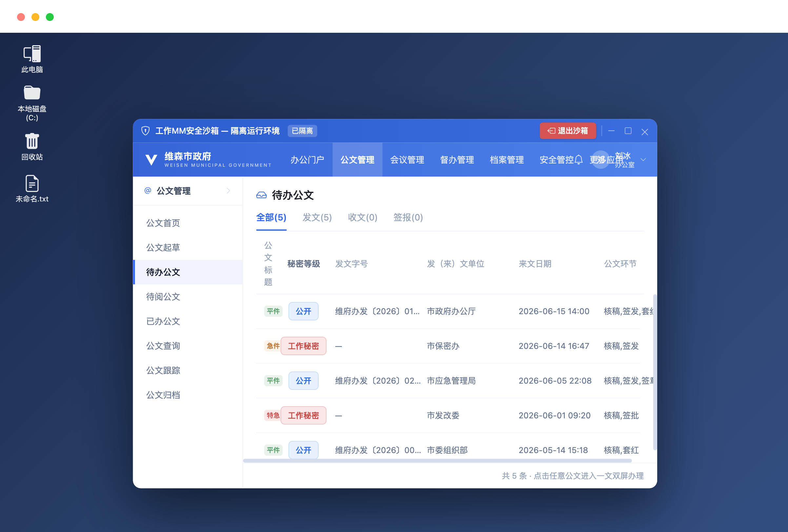Click the 公开 badge in 市应急管理局 row

click(304, 381)
